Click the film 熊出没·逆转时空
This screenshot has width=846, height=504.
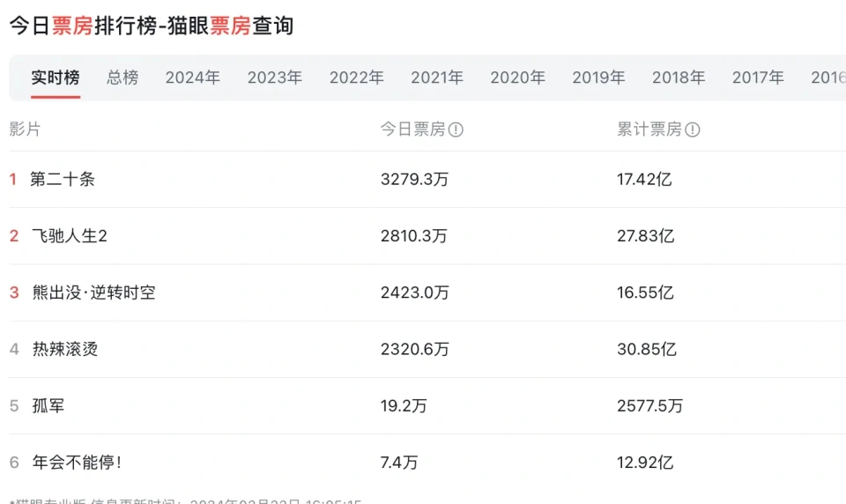[93, 293]
